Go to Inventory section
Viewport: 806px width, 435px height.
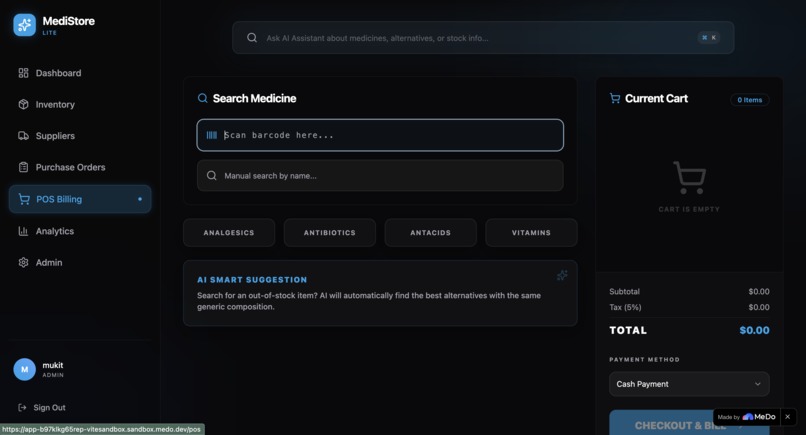80,104
